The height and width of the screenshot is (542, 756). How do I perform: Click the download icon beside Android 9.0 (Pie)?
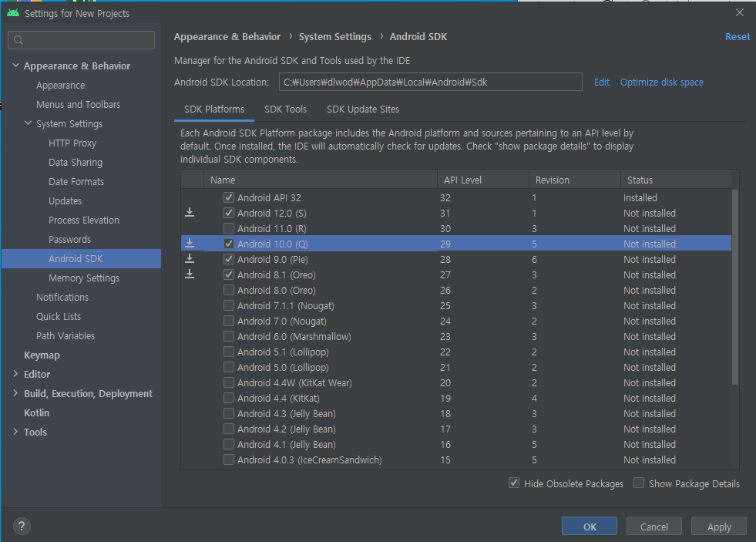click(190, 259)
